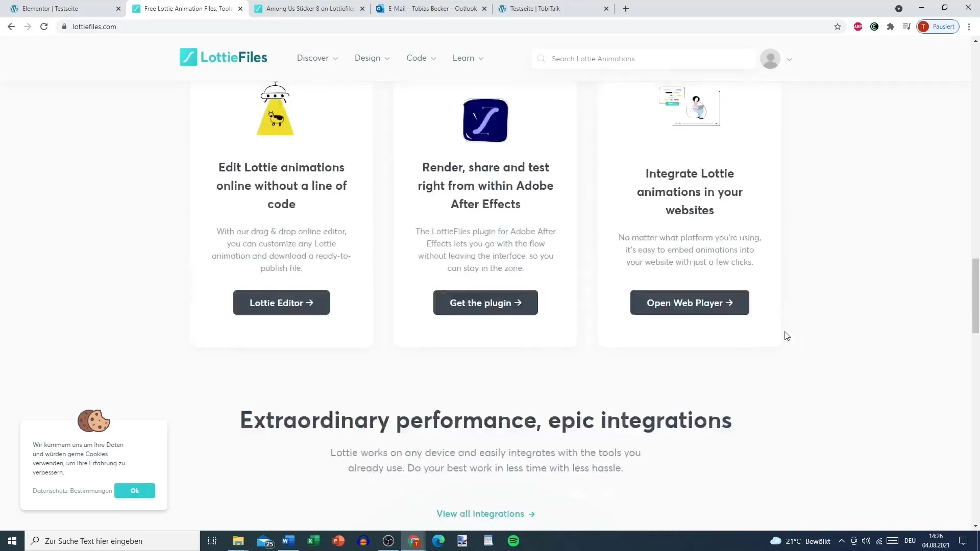Open Word from the taskbar
980x551 pixels.
point(288,541)
